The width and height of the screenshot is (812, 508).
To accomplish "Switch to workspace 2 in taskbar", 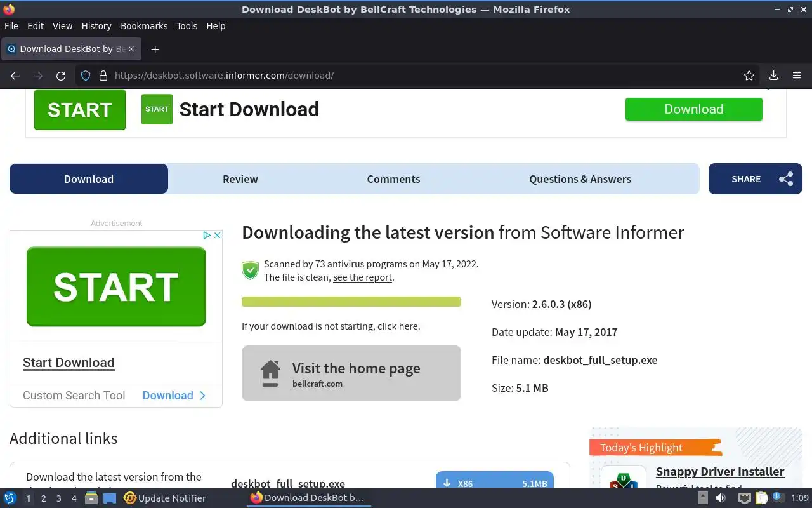I will [x=44, y=498].
